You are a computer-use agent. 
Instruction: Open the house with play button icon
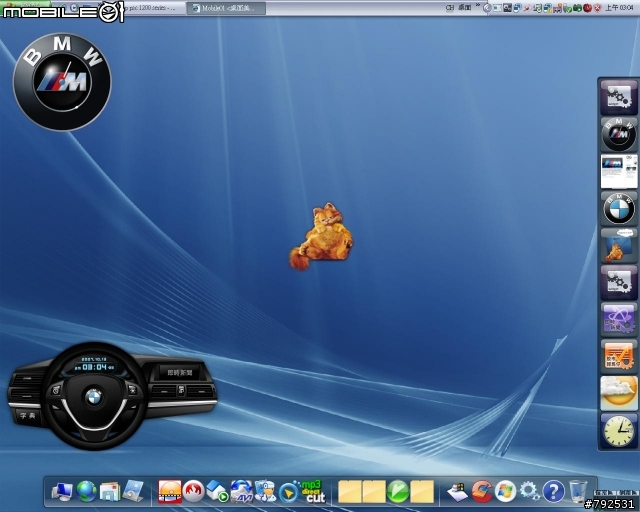(x=217, y=491)
